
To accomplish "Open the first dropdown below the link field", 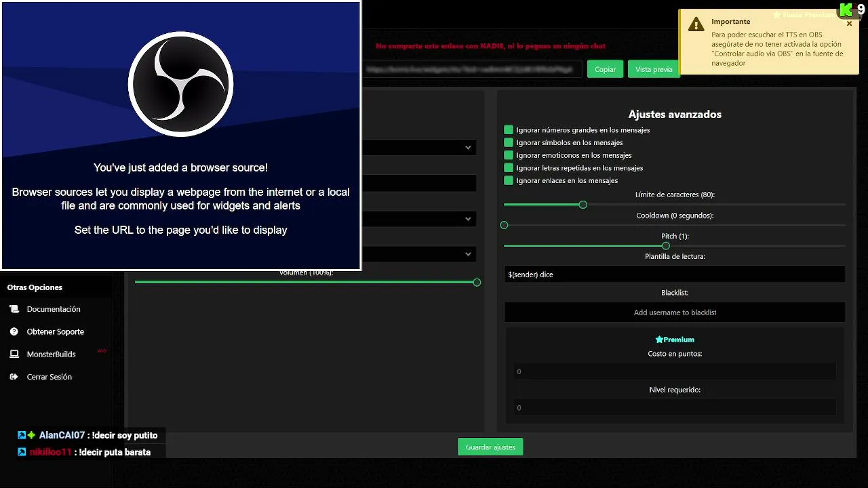I will click(419, 147).
